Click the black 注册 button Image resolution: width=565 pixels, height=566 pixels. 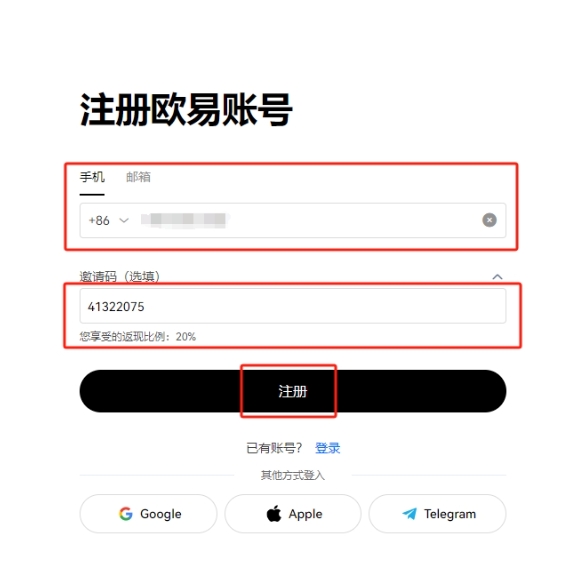tap(292, 391)
